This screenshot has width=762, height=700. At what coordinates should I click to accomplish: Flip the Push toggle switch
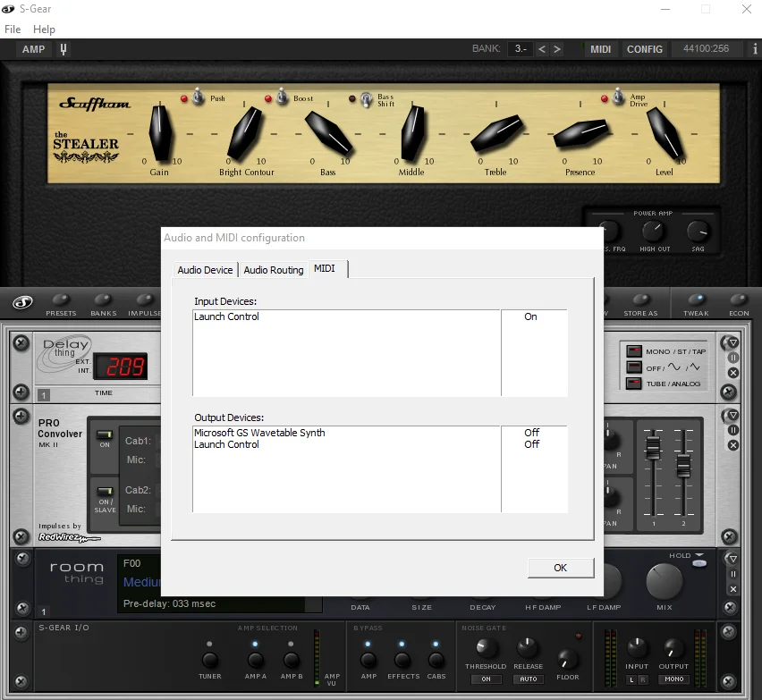click(198, 97)
